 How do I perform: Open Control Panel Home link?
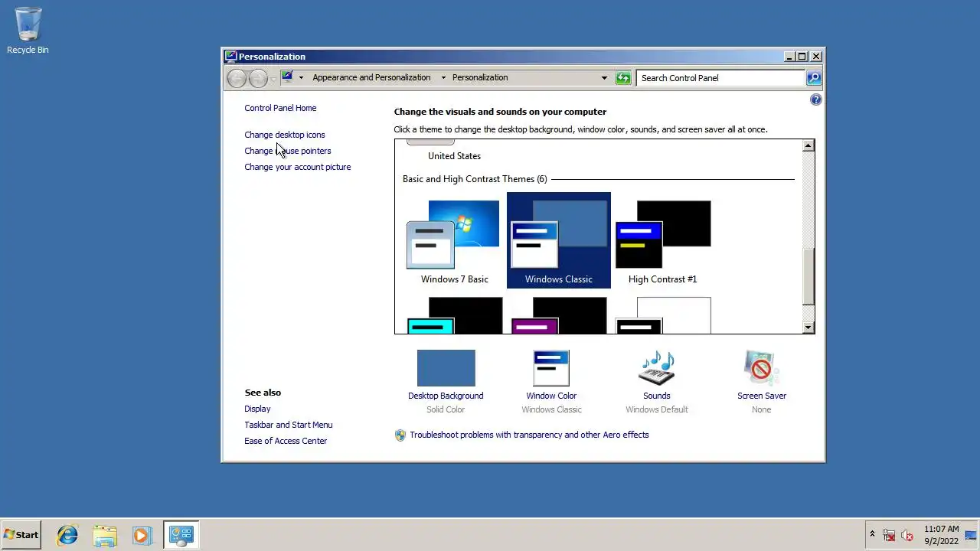(280, 108)
